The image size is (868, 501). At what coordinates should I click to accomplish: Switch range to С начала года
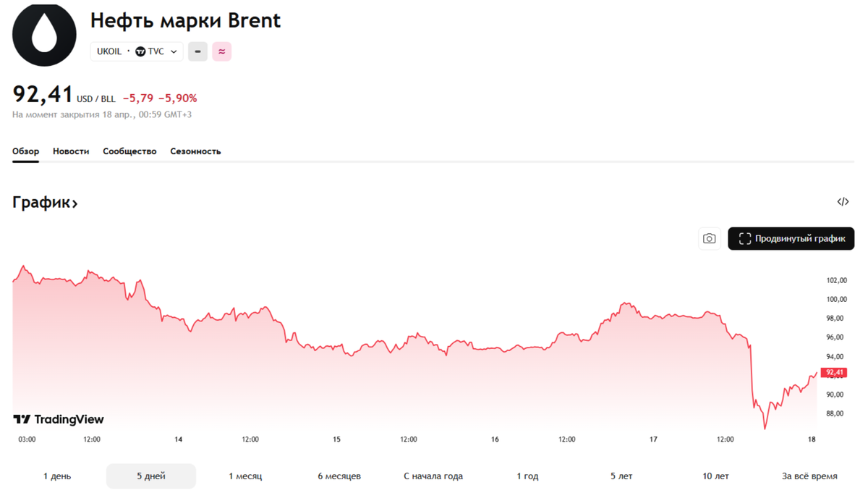pyautogui.click(x=433, y=476)
